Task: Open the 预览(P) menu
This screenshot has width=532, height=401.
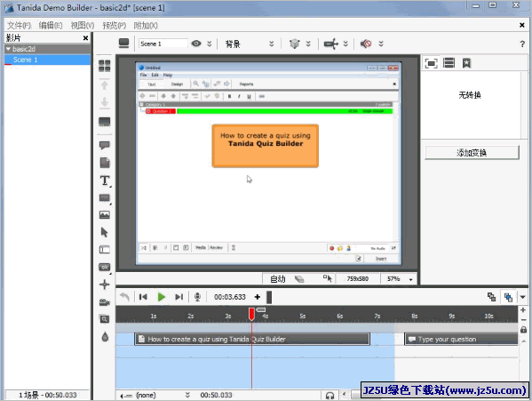Action: [115, 26]
